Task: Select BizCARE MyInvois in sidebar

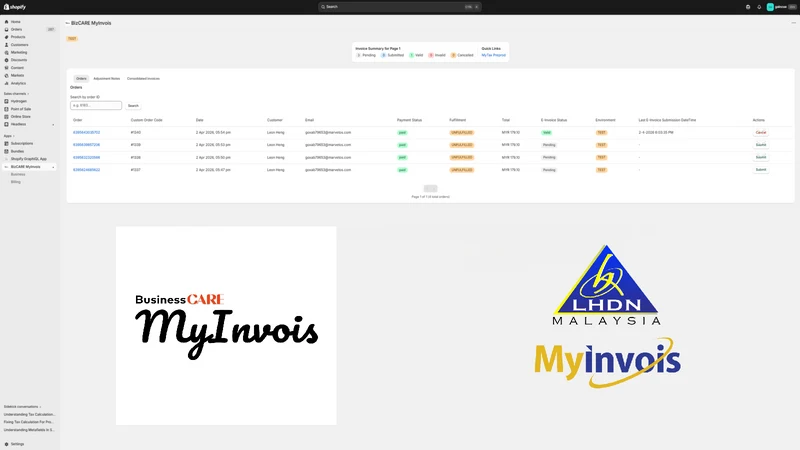Action: point(29,167)
